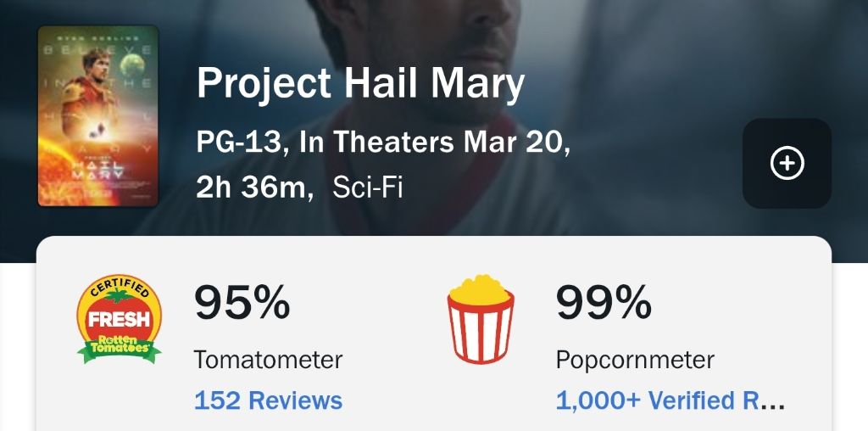Viewport: 868px width, 431px height.
Task: Click the 2h 36m runtime text
Action: 253,187
